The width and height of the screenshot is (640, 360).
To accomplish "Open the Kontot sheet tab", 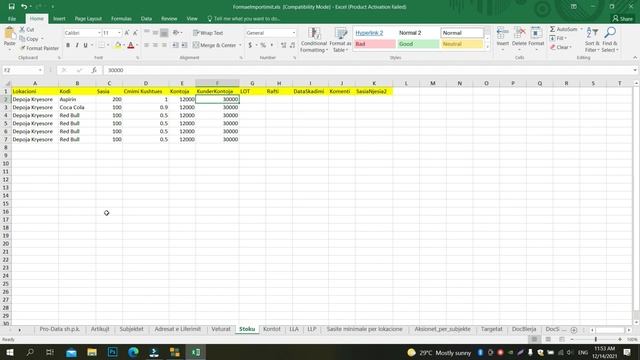I will 271,329.
